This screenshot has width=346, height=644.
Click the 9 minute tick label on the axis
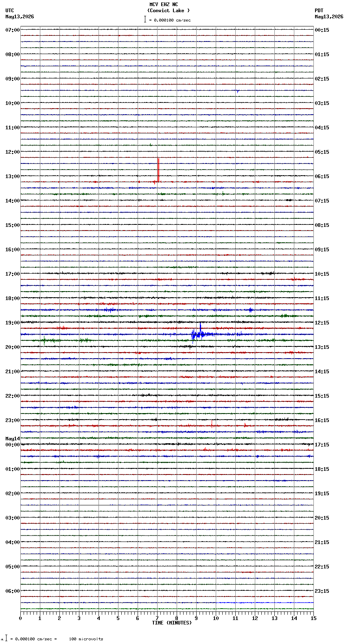point(196,618)
